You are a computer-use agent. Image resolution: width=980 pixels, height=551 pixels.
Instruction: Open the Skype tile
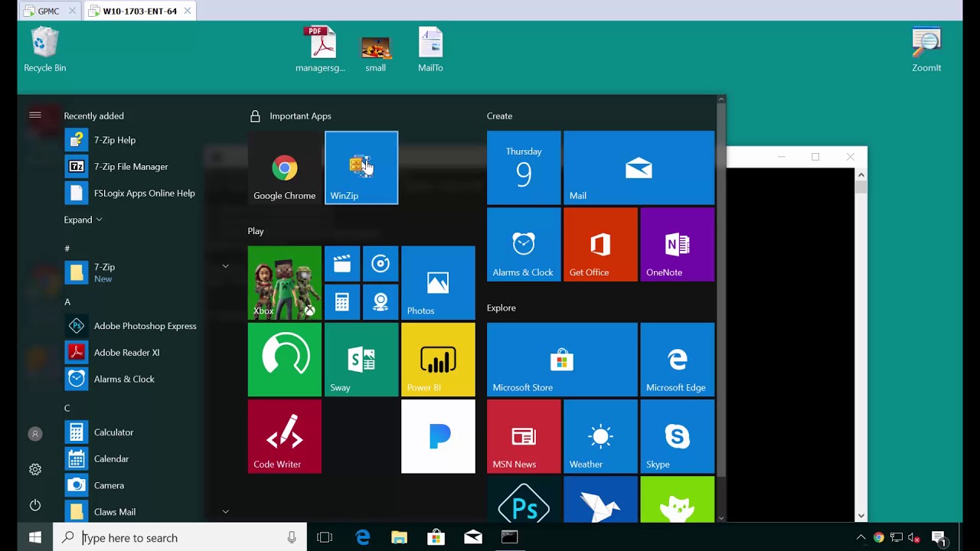(x=677, y=435)
